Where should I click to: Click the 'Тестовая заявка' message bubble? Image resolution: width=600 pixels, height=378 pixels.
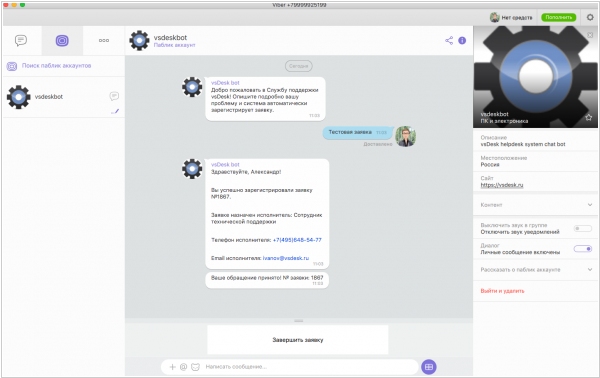358,132
